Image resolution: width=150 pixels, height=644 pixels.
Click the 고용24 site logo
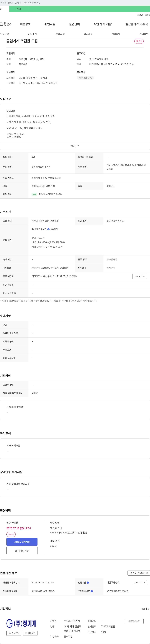[x=6, y=24]
